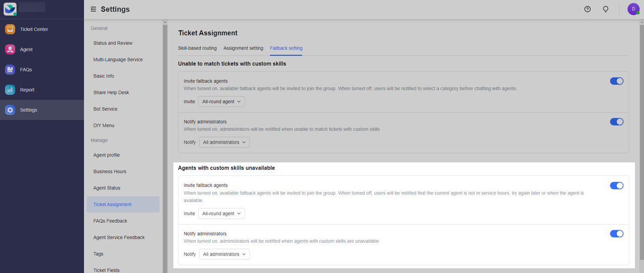Click 'Unable to match tickets with custom skills' heading
Viewport: 644px width, 273px height.
tap(232, 64)
